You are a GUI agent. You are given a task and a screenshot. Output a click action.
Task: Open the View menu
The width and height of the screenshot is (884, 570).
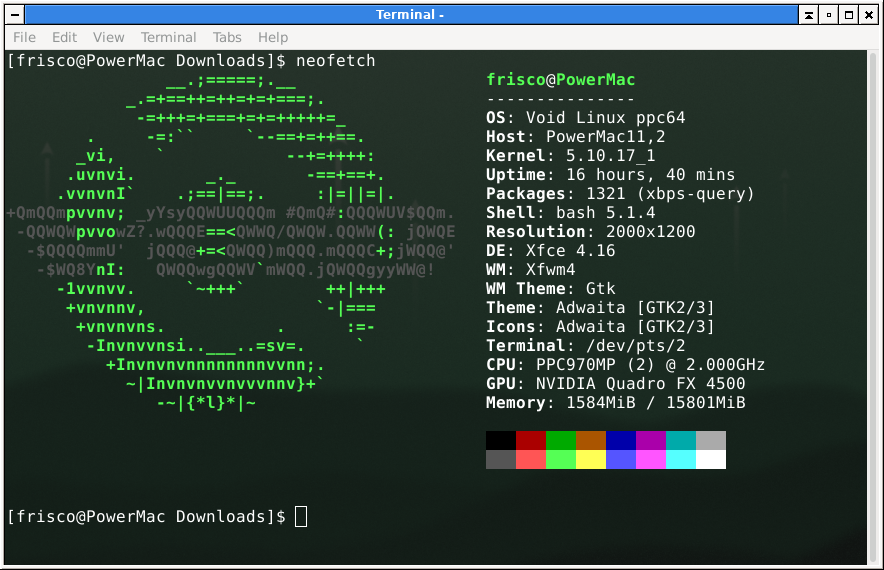108,37
